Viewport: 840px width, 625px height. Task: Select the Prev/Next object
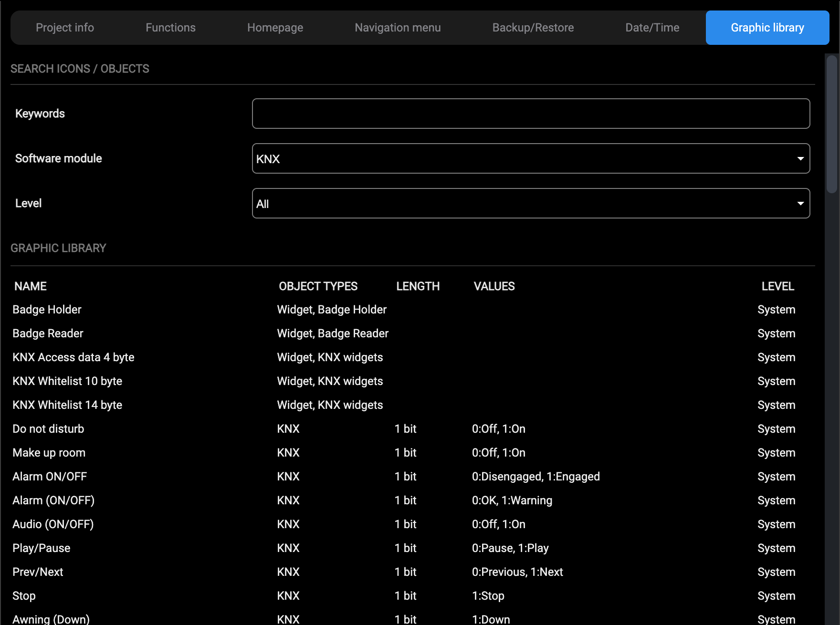coord(38,572)
